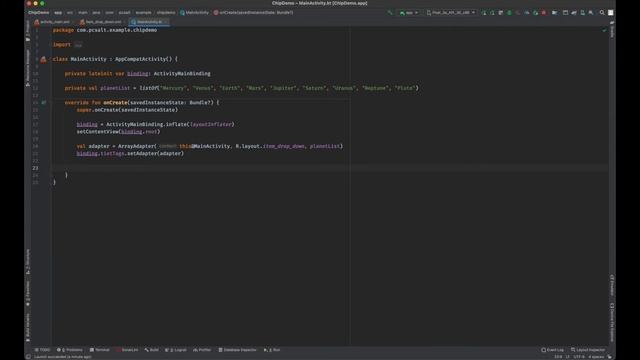The height and width of the screenshot is (360, 640).
Task: Click the 'binding' property in lateinit declaration
Action: tap(138, 73)
